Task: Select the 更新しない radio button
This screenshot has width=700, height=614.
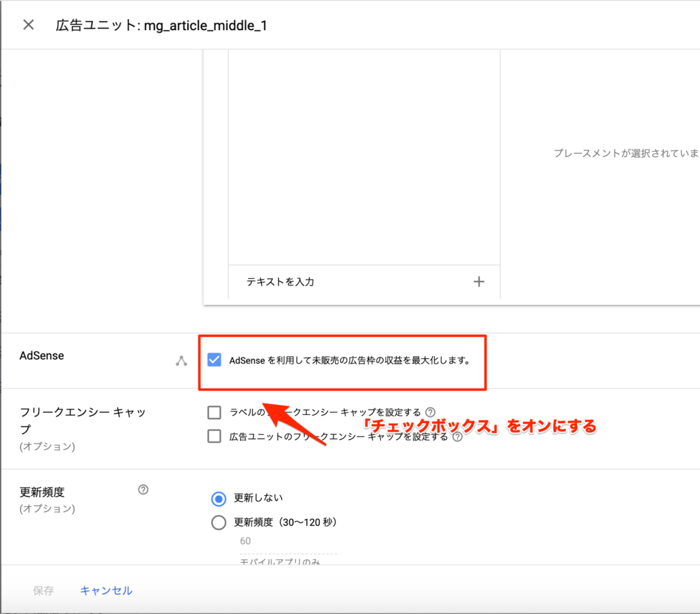Action: point(218,498)
